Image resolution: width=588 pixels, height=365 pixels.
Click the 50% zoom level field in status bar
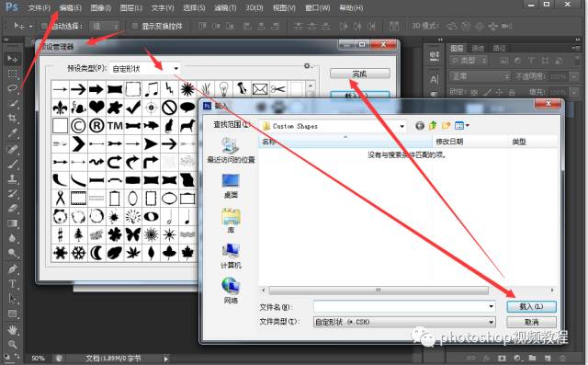(x=38, y=359)
